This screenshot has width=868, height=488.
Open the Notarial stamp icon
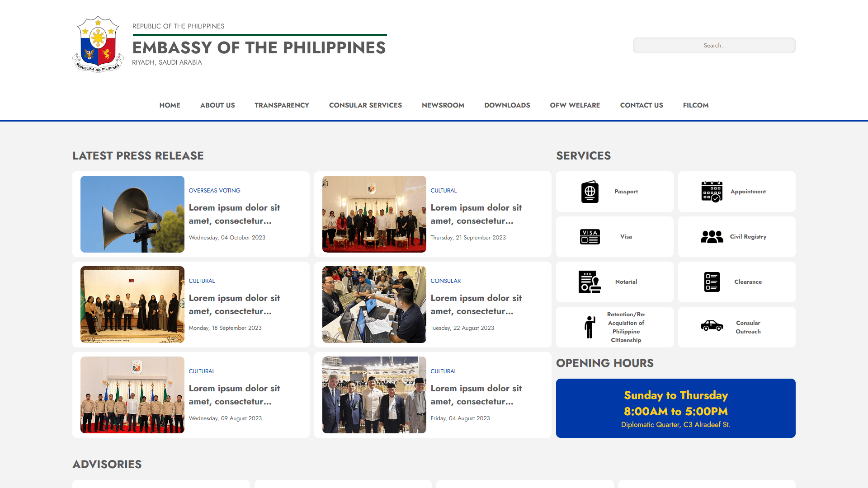[590, 282]
